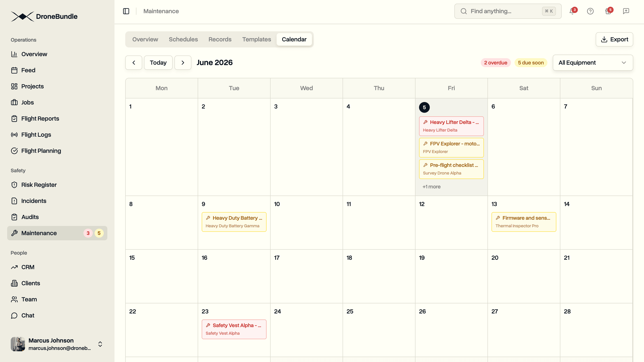Click the red 3 badge on Maintenance

click(88, 233)
